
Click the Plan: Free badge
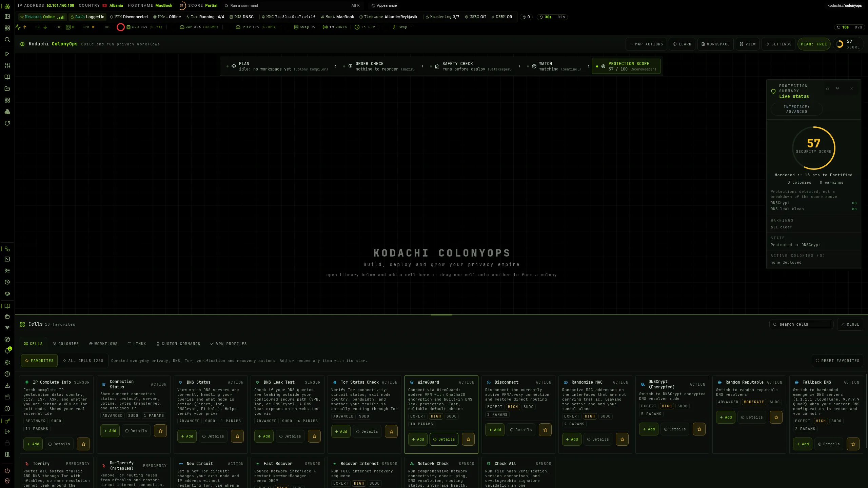814,44
